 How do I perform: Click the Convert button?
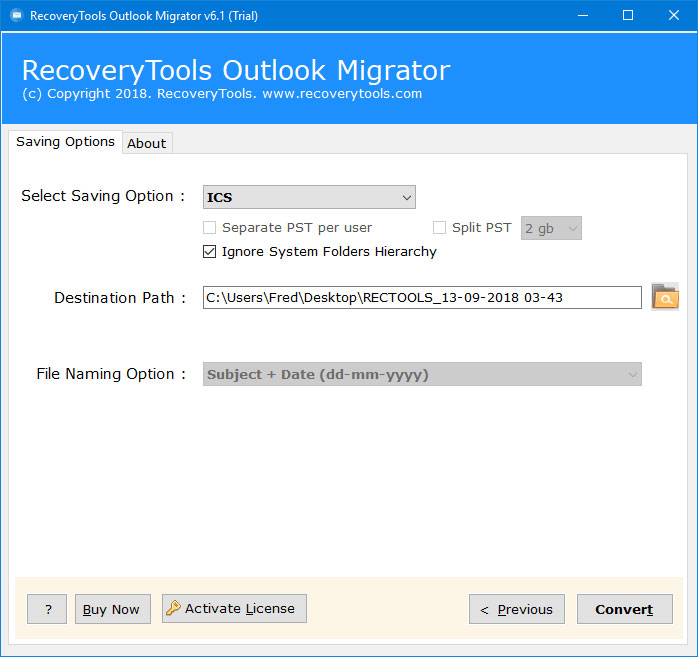pos(625,609)
